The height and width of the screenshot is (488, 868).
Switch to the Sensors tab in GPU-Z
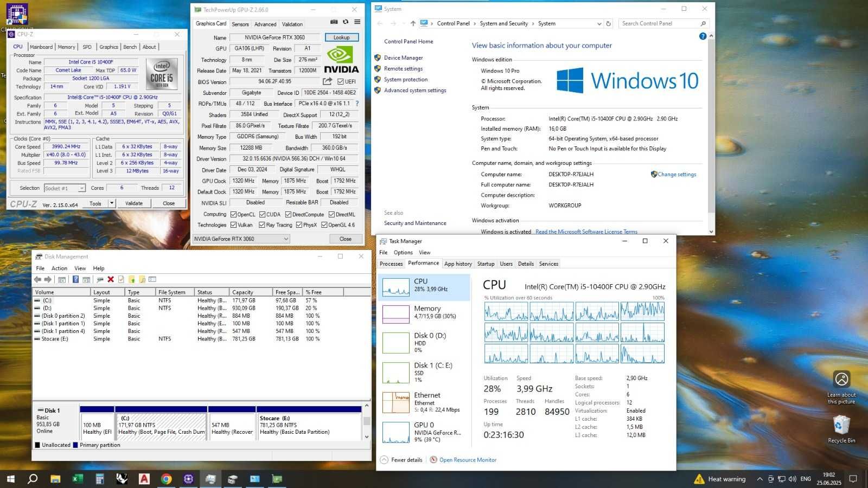point(240,24)
